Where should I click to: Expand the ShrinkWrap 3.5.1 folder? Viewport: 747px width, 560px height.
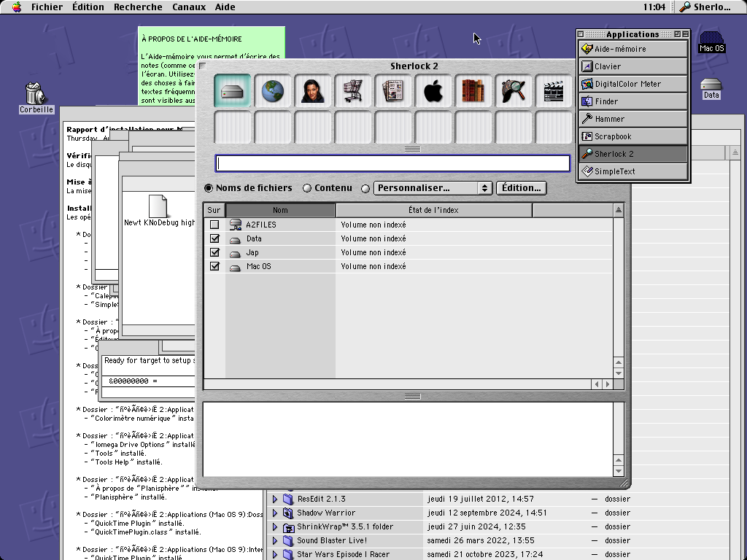click(275, 526)
